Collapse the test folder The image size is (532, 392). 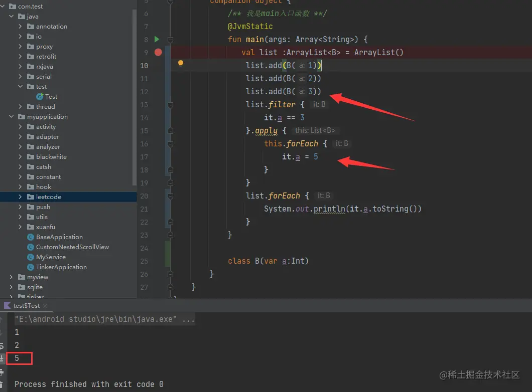coord(20,86)
